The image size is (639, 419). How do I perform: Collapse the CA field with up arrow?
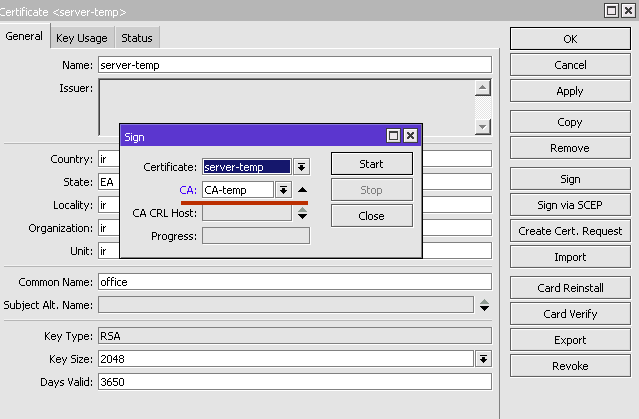pos(303,190)
